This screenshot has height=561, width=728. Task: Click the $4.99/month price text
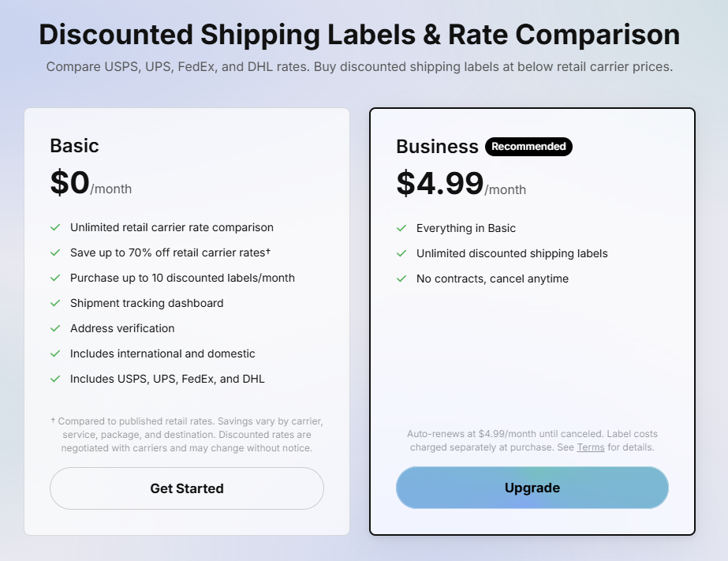point(459,183)
